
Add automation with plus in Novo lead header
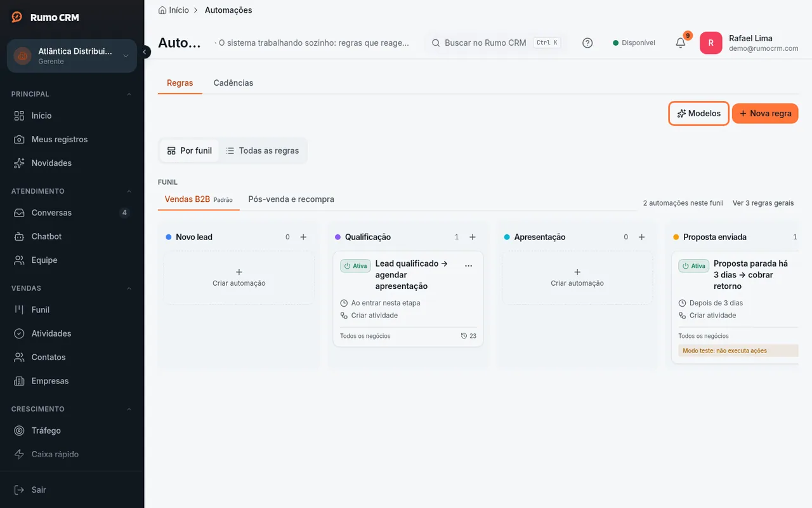click(x=303, y=237)
